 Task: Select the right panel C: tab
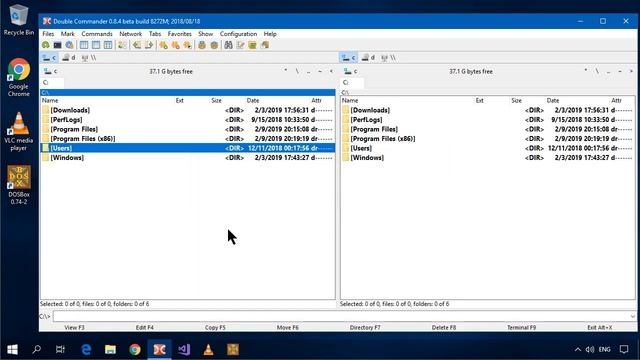tap(352, 83)
